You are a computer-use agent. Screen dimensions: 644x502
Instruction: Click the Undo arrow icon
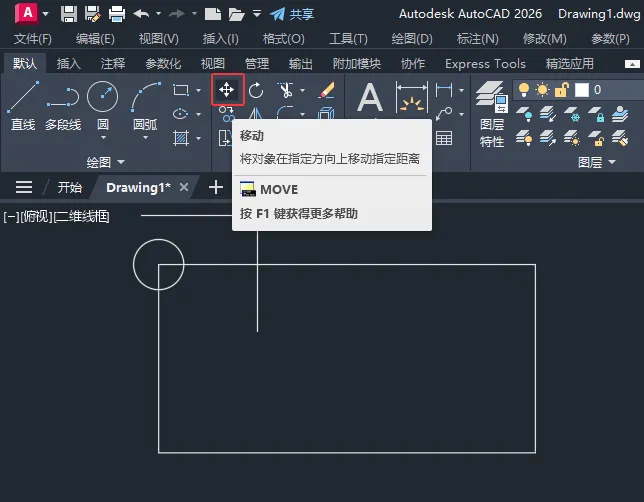coord(142,14)
